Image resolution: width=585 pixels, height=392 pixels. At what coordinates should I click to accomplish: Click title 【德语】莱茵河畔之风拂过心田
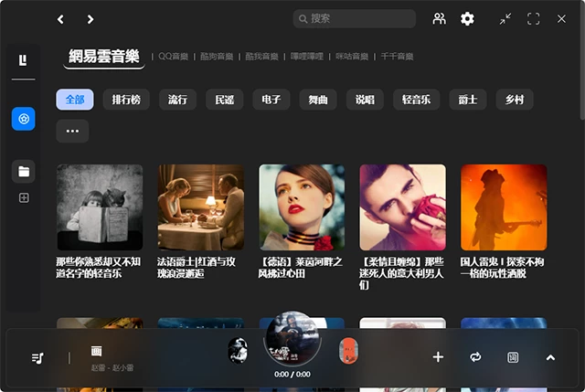click(301, 268)
